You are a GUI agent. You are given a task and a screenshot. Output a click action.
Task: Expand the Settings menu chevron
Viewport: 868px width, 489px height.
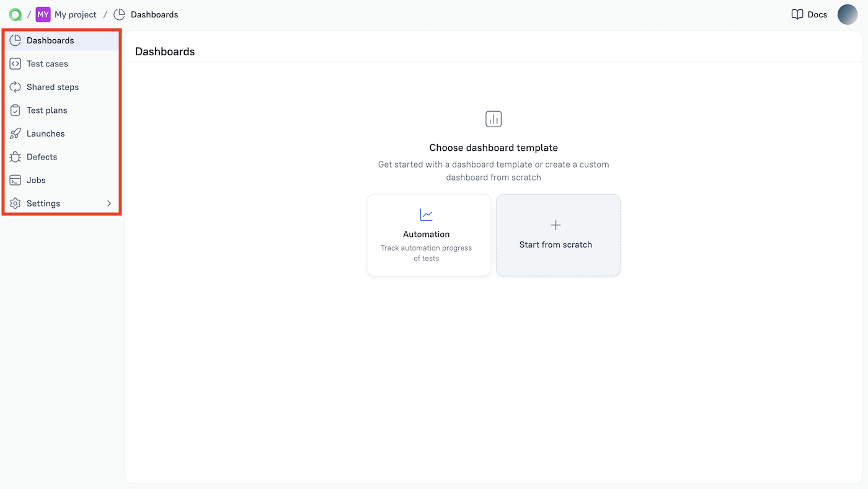108,203
